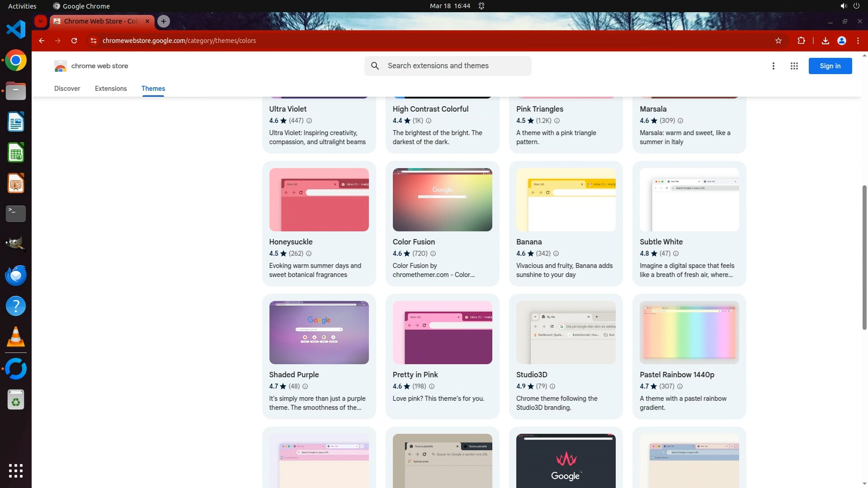
Task: Click the Chrome profile avatar icon
Action: 841,41
